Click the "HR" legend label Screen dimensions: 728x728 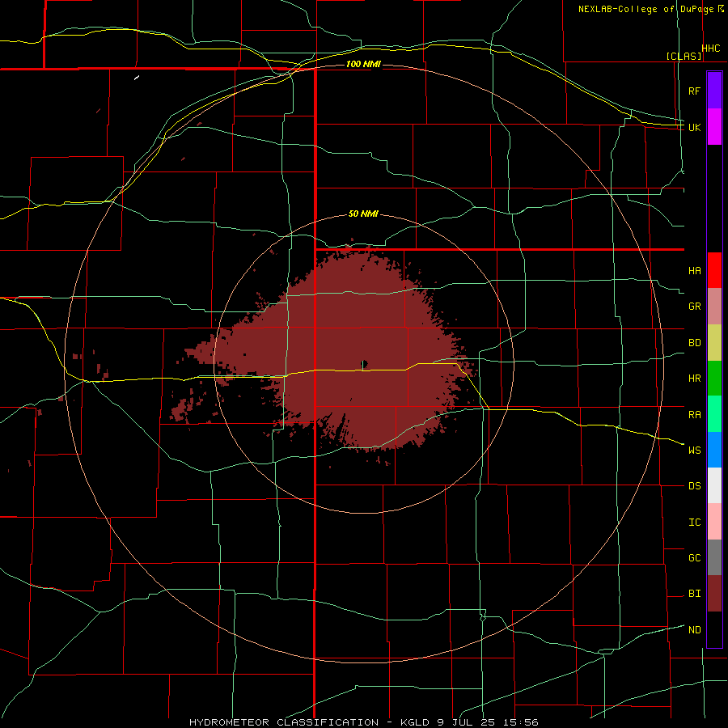[695, 379]
